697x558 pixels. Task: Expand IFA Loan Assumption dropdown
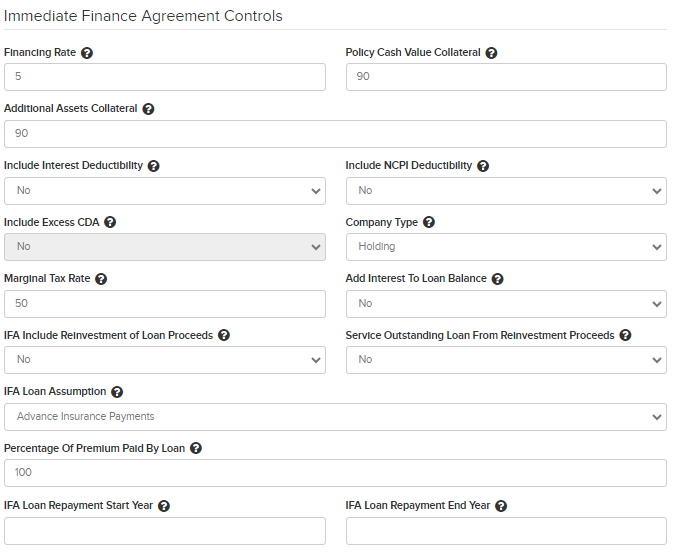pyautogui.click(x=335, y=417)
